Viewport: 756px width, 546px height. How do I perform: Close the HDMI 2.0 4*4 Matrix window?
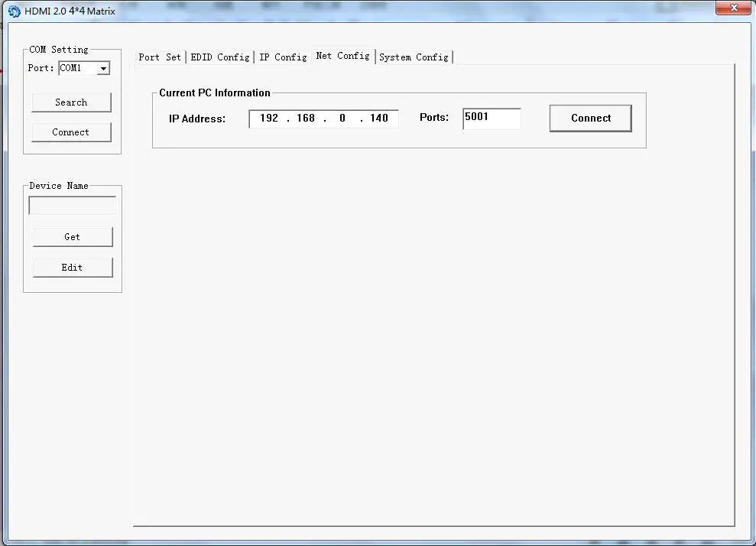[733, 8]
